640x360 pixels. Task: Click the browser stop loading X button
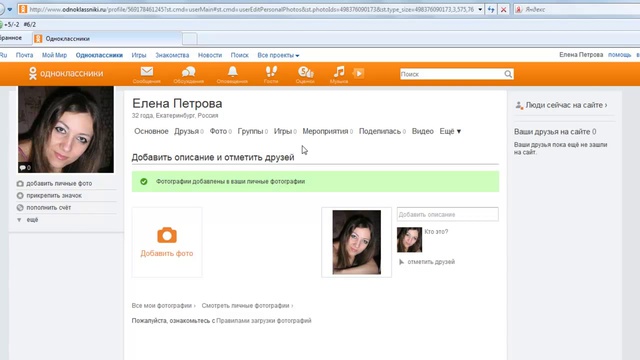pos(504,9)
